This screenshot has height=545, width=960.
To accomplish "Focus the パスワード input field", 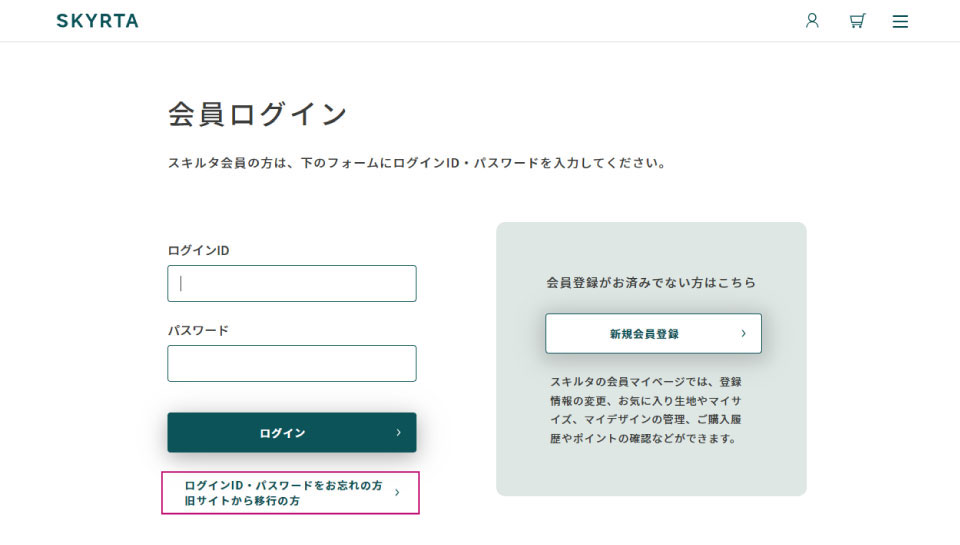I will [292, 364].
